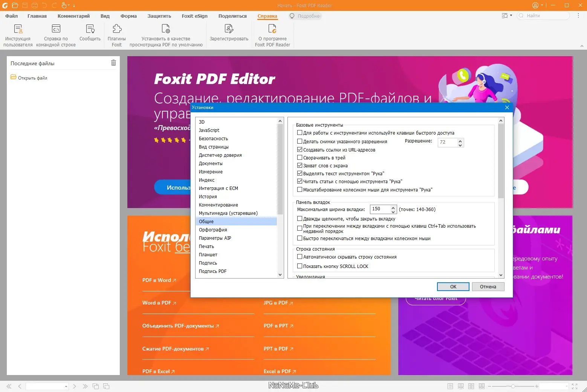The width and height of the screenshot is (587, 392).
Task: Select the Hand tool in quick access toolbar
Action: [x=64, y=5]
